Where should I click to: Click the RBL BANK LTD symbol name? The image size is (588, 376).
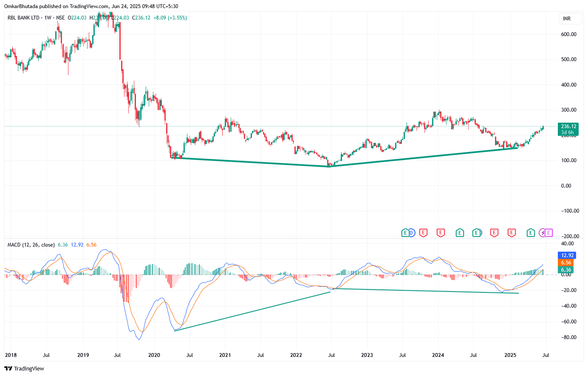pos(23,18)
